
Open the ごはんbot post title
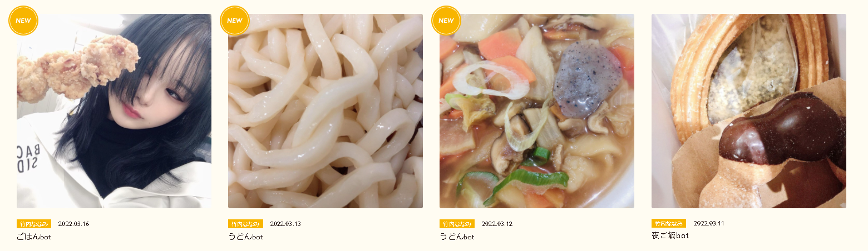[34, 237]
